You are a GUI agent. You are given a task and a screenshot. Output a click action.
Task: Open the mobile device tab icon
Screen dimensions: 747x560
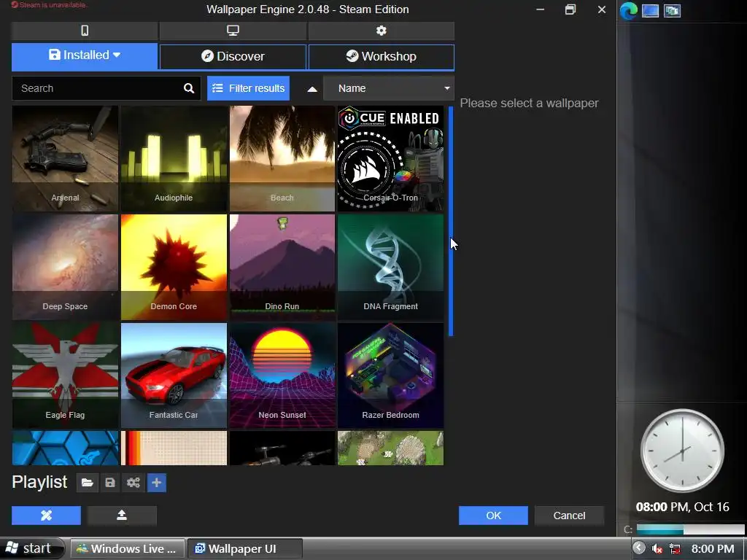[85, 31]
